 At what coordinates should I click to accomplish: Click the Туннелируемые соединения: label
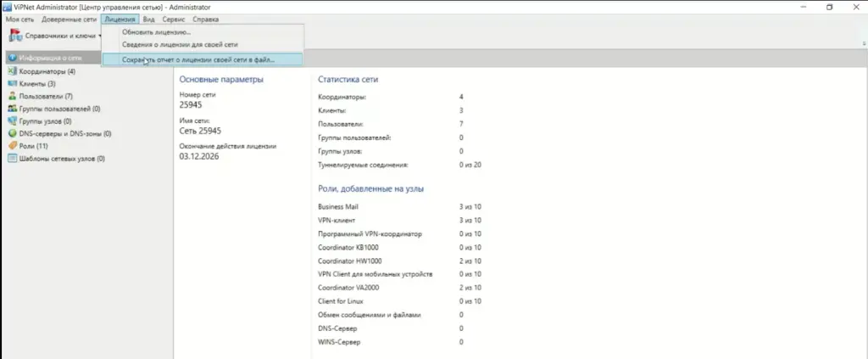(x=363, y=165)
